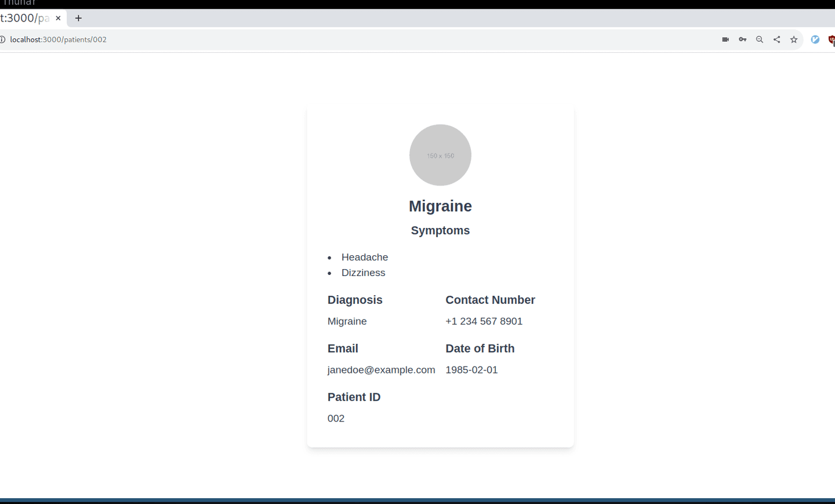Open the saved passwords key icon
Screen dimensions: 835x504
[x=743, y=39]
